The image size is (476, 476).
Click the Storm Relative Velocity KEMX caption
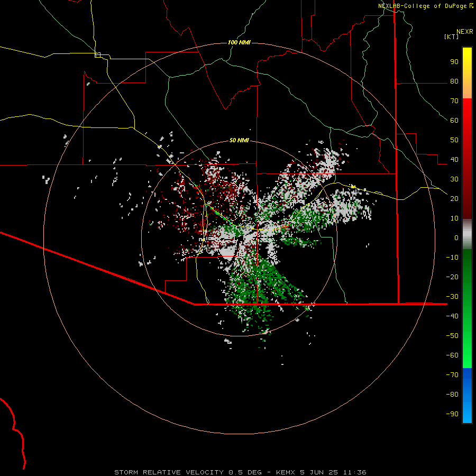point(240,472)
